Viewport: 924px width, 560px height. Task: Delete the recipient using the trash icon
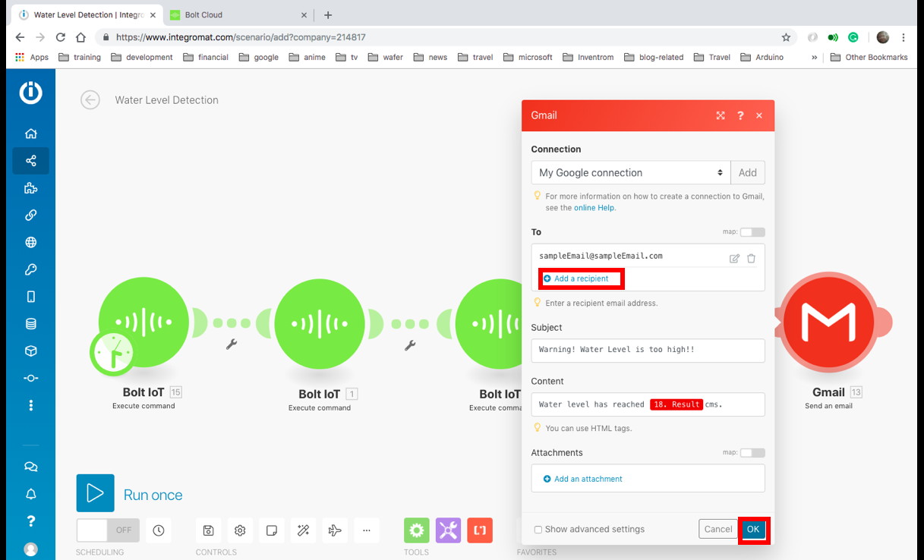click(752, 258)
